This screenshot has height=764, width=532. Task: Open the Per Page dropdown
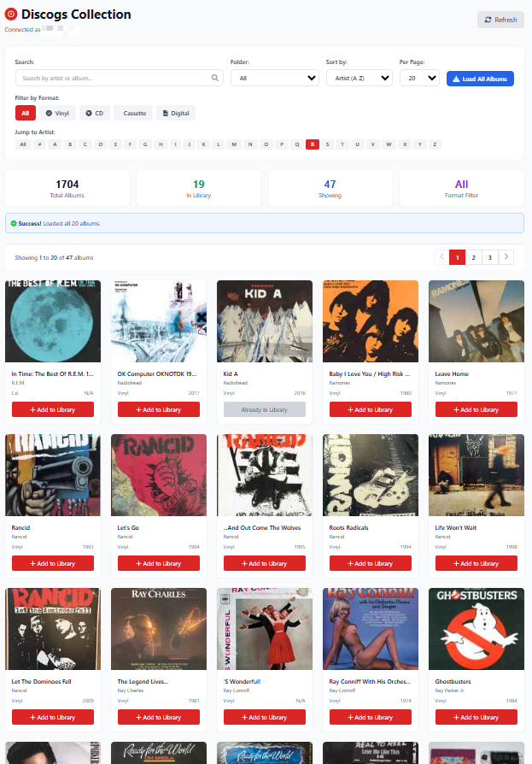[419, 78]
